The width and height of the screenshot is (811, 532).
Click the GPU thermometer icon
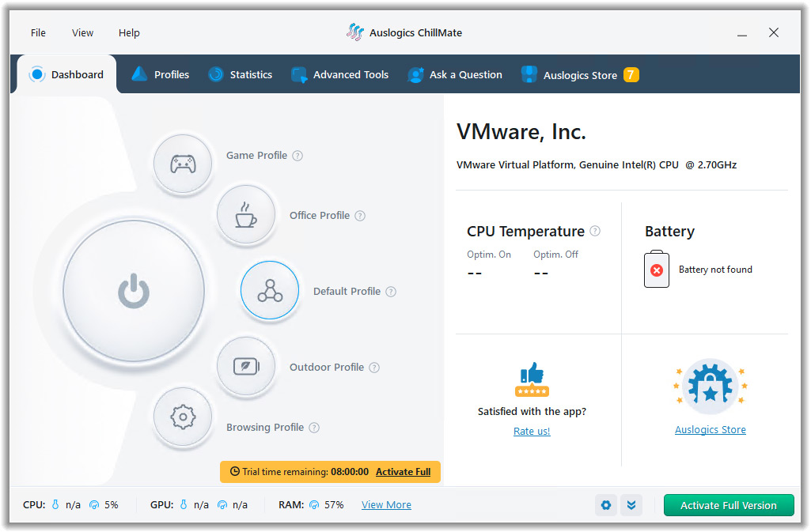(x=184, y=504)
